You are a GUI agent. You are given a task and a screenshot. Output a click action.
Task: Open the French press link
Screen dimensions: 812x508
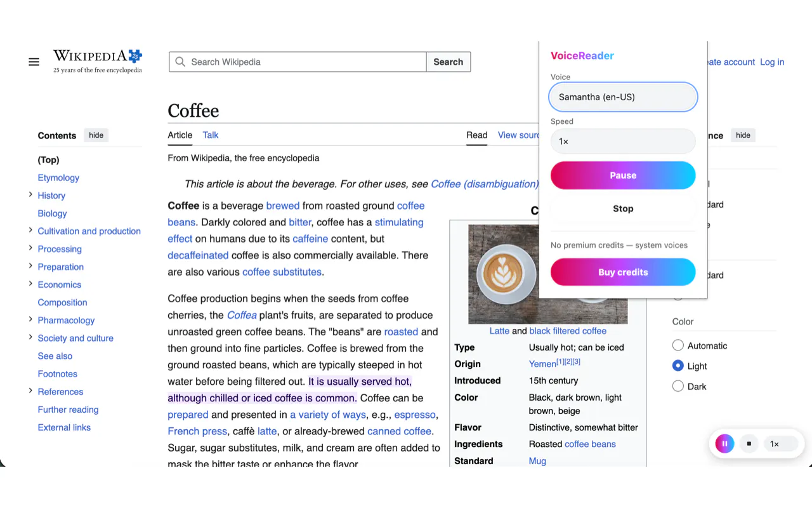tap(197, 431)
